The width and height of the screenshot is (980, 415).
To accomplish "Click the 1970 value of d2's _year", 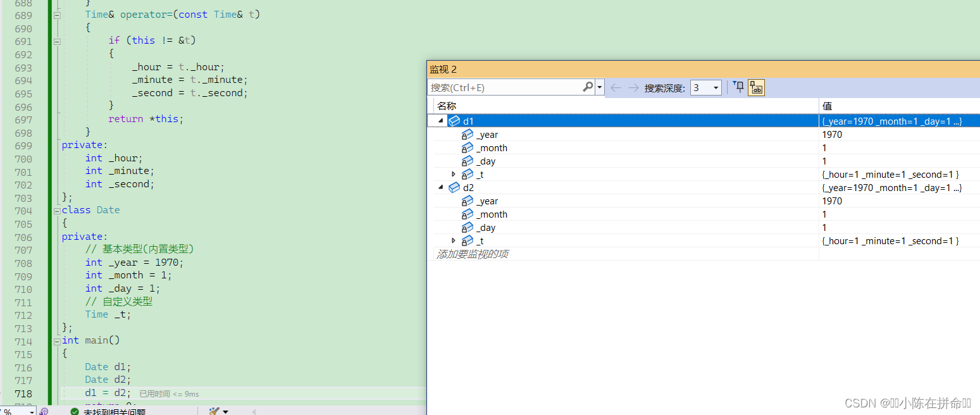I will tap(832, 201).
